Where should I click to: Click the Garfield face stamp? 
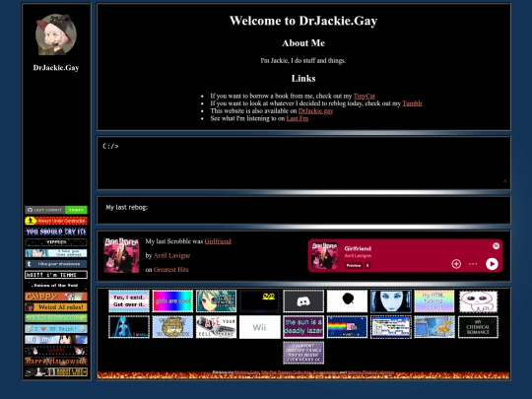click(172, 327)
